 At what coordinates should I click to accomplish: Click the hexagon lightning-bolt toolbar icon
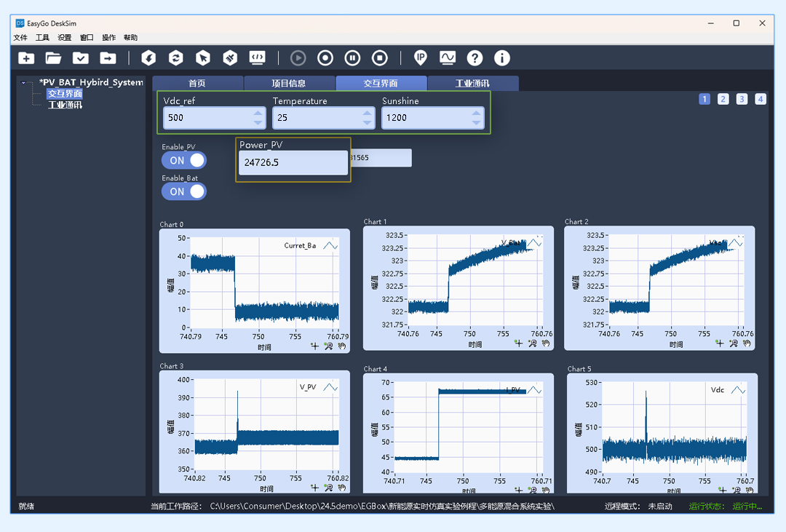[x=148, y=58]
